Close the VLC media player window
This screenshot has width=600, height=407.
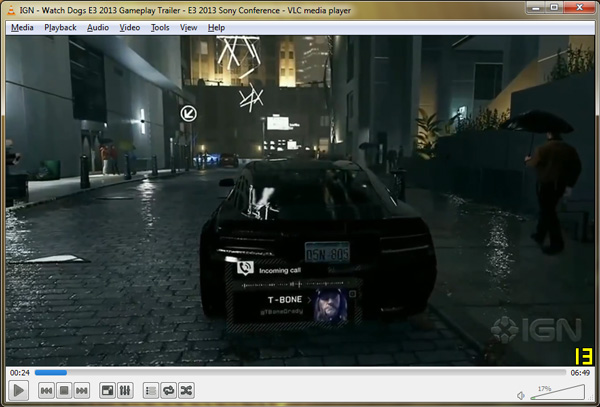point(579,7)
